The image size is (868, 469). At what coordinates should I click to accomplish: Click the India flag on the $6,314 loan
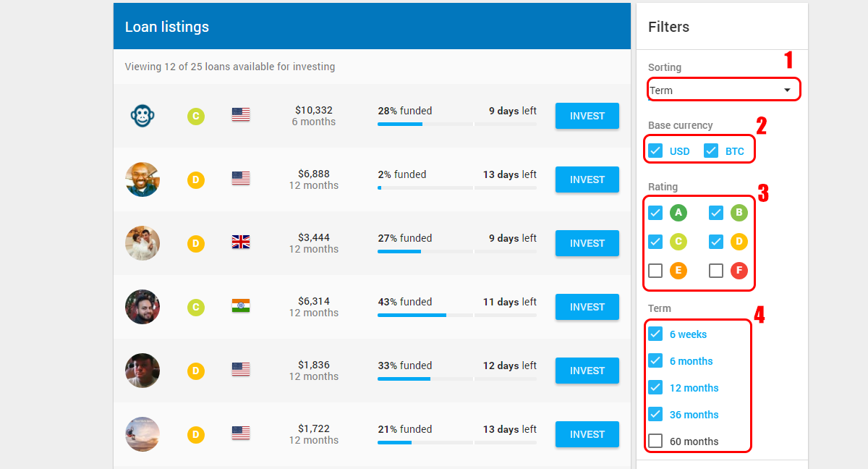pyautogui.click(x=241, y=306)
